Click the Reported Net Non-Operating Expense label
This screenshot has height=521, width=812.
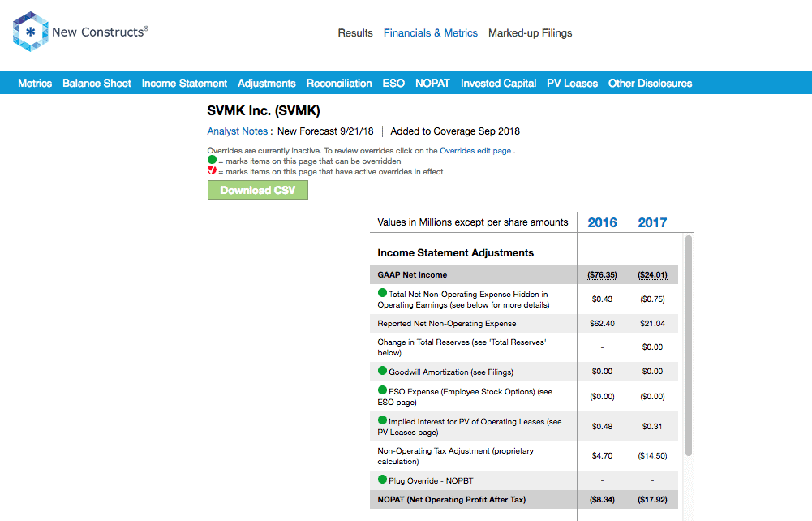pos(447,324)
